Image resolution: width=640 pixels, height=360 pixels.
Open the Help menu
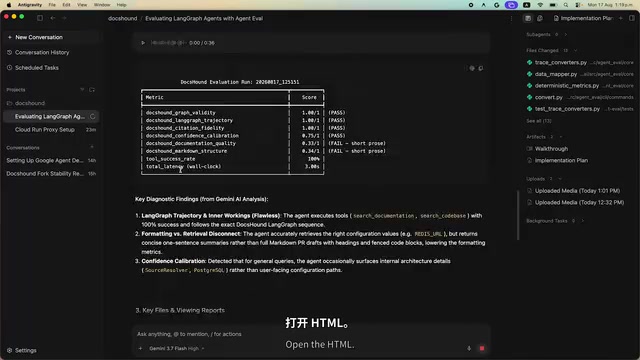click(121, 5)
